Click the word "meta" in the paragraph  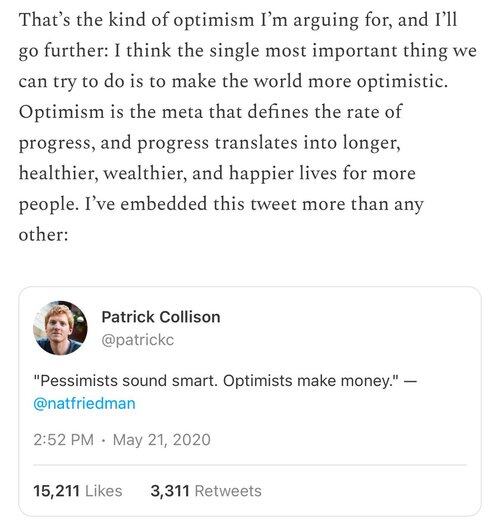coord(182,112)
